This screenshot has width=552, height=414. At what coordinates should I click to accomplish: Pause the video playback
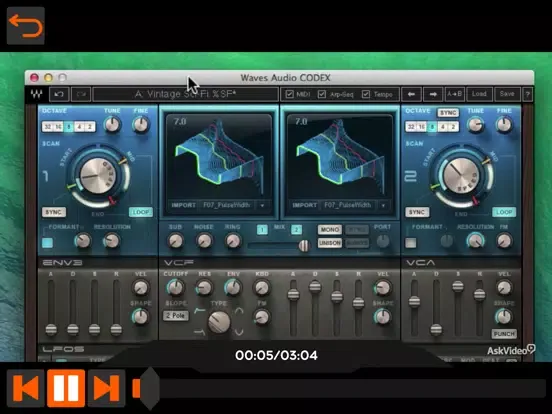point(66,388)
